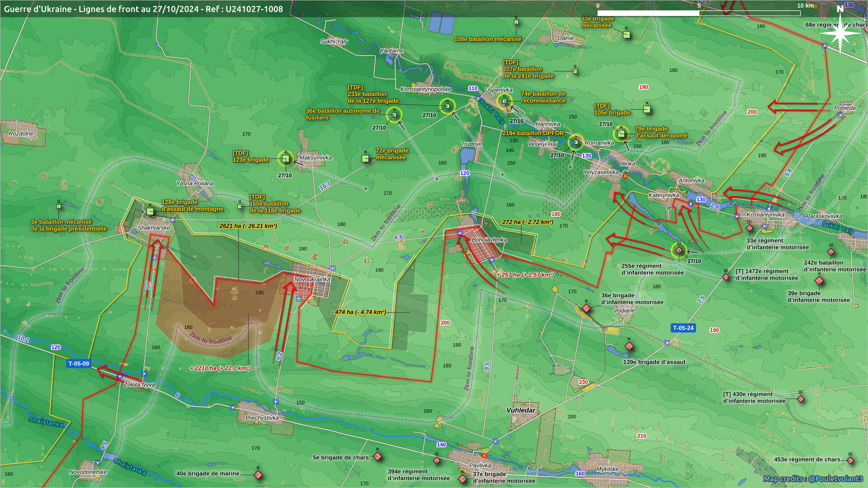
Task: Click the 255e régiment circled red marker
Action: click(x=679, y=250)
